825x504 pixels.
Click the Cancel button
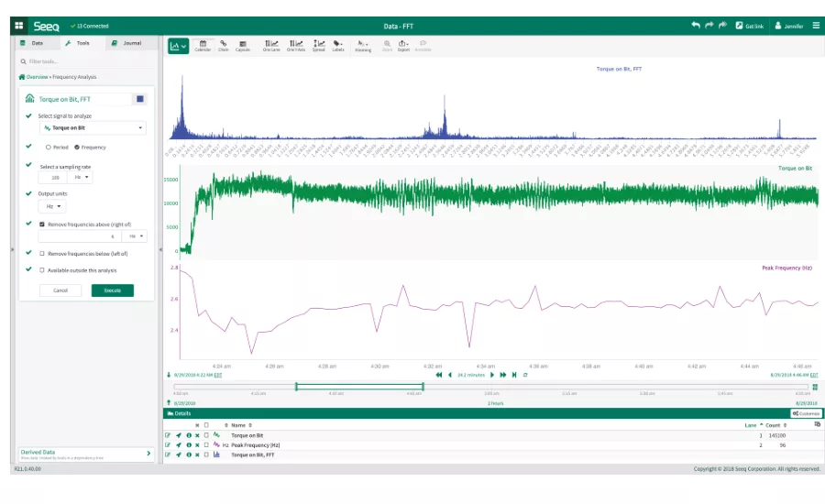pos(60,290)
